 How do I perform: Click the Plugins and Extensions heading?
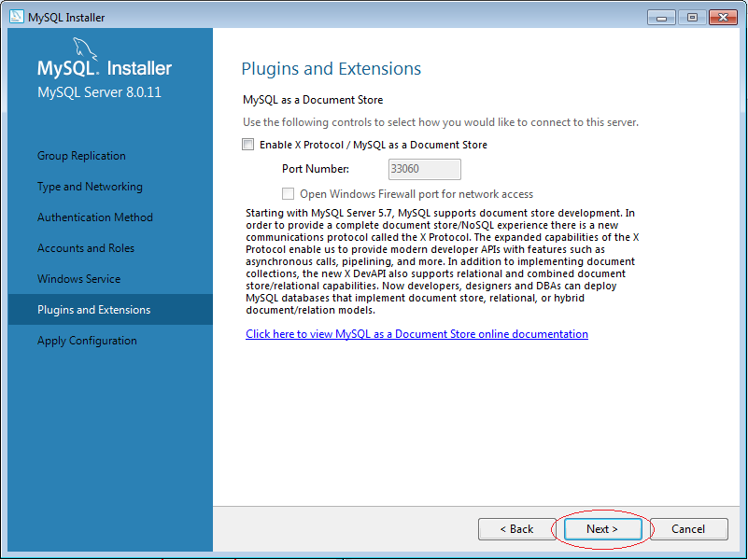(332, 69)
